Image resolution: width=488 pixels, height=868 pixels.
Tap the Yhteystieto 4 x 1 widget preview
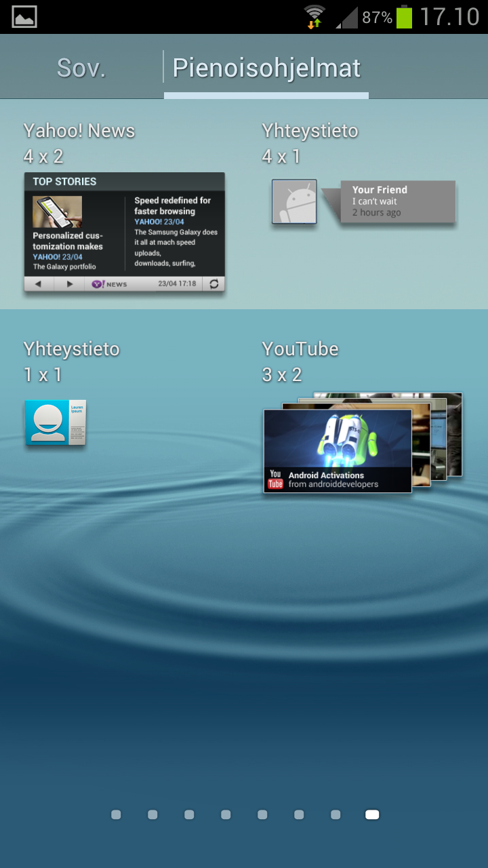[363, 202]
